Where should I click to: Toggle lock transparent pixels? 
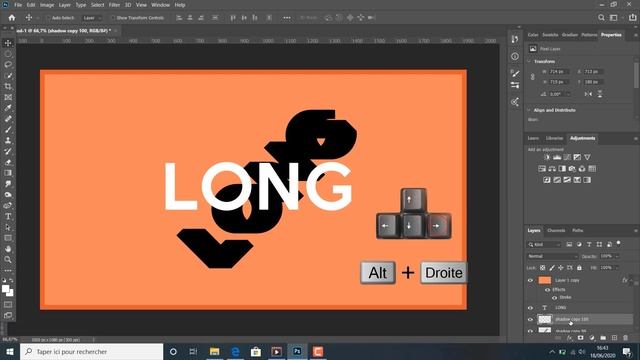[542, 268]
